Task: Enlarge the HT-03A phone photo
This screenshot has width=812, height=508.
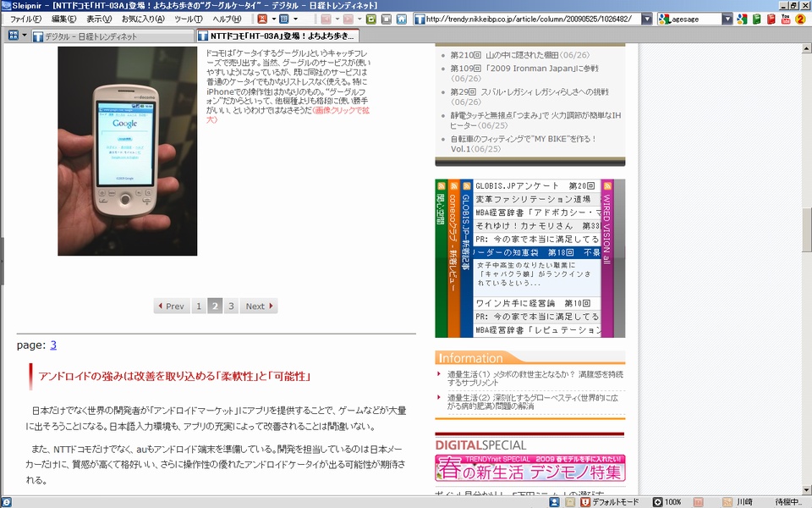Action: tap(128, 151)
